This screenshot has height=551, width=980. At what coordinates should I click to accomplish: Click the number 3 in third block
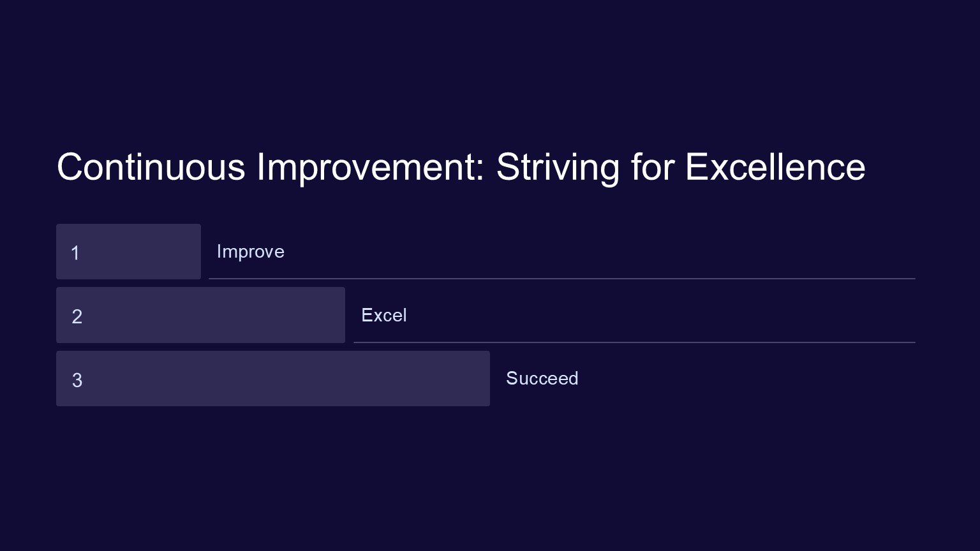click(77, 380)
